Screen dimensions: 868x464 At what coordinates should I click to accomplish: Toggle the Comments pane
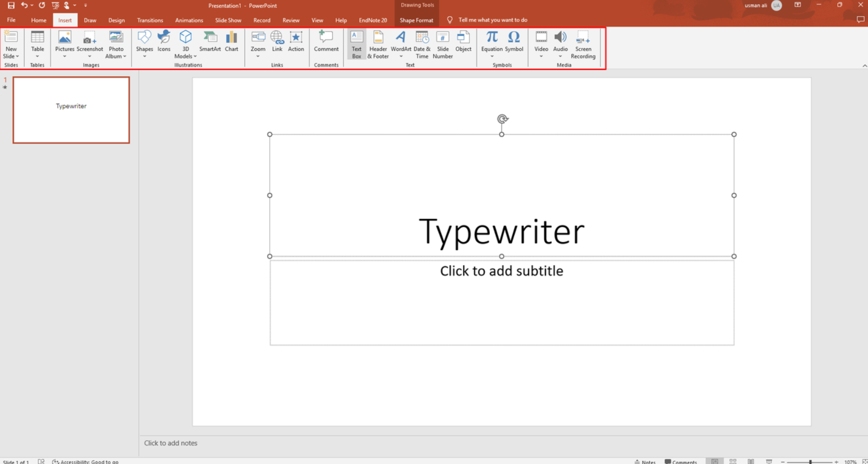click(680, 461)
